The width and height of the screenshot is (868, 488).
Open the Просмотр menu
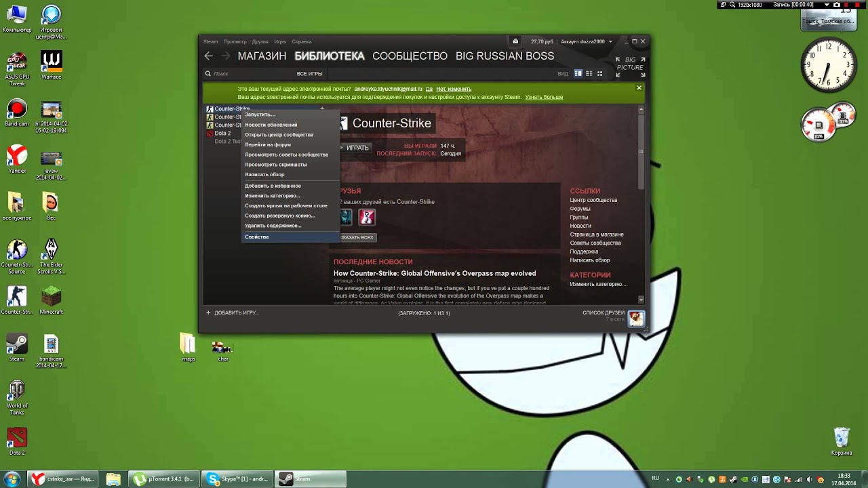click(x=235, y=41)
